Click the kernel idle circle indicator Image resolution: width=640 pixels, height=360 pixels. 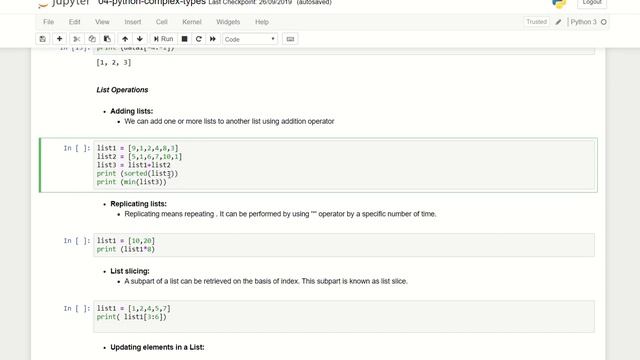pyautogui.click(x=604, y=22)
